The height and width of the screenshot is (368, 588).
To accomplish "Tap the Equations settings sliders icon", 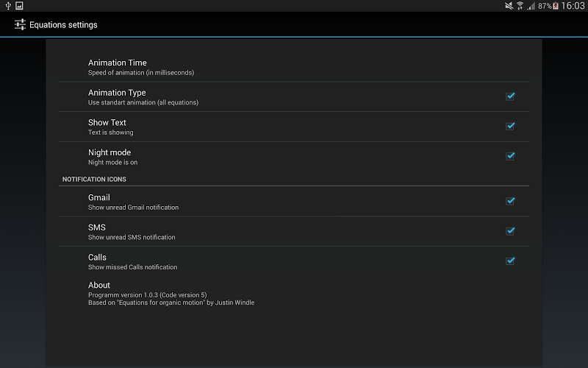I will point(20,24).
